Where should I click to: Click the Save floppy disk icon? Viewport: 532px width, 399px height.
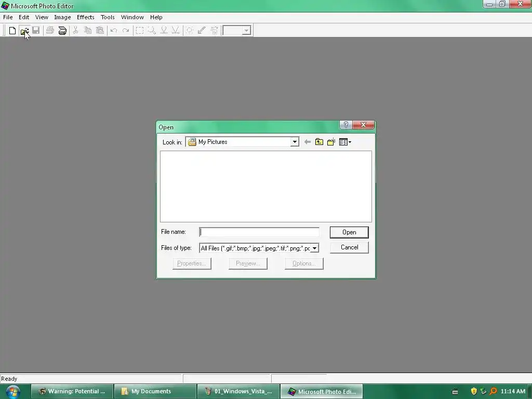pos(36,31)
